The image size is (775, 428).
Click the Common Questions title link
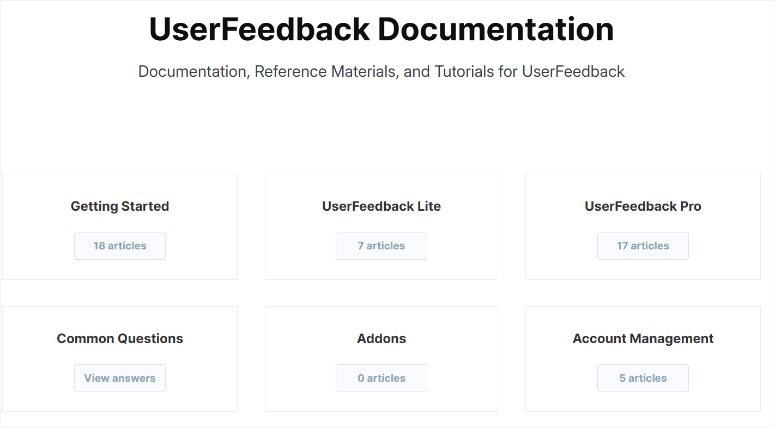120,339
